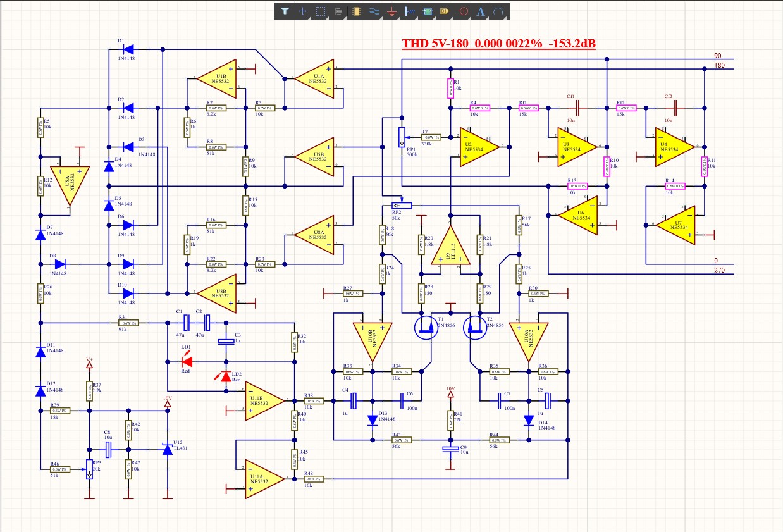This screenshot has height=532, width=783.
Task: Select the directive info marker tool
Action: (462, 11)
